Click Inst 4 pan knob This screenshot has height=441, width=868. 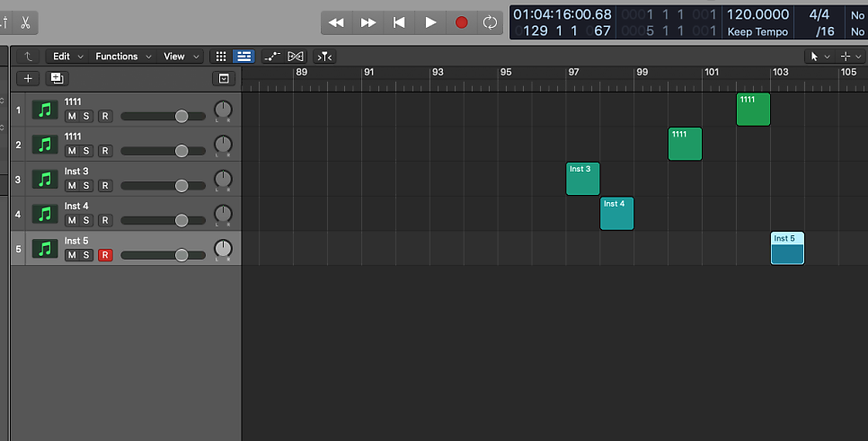tap(223, 214)
